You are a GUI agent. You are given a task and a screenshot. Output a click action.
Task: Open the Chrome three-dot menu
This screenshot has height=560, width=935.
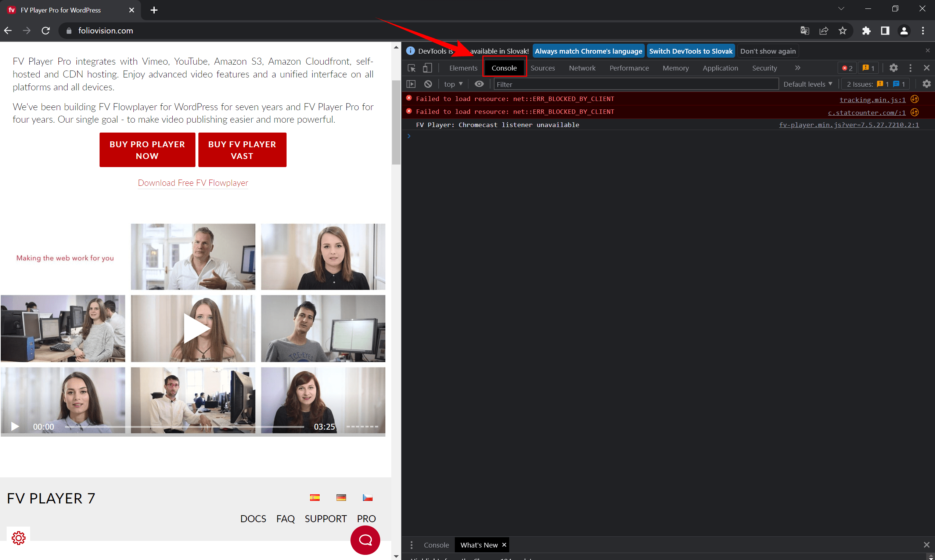[x=923, y=30]
